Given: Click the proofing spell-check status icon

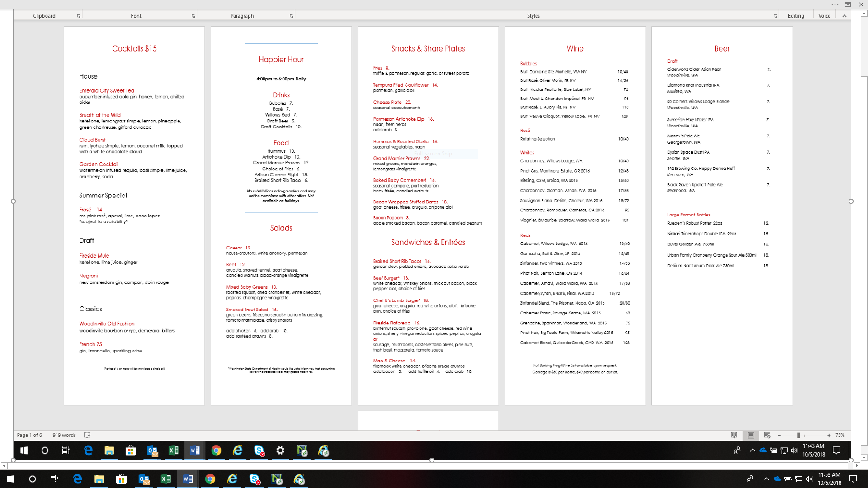Looking at the screenshot, I should coord(87,435).
